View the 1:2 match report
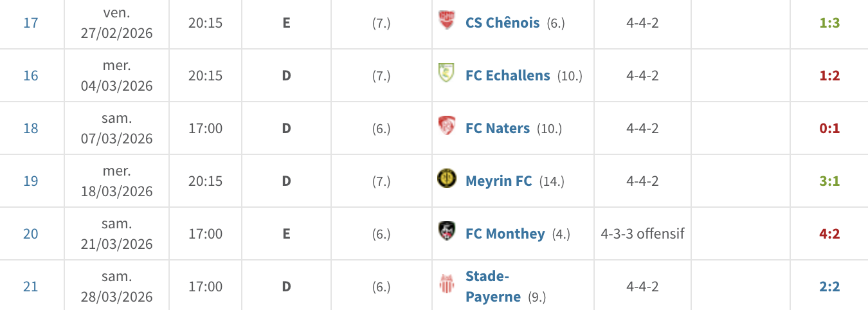 click(830, 75)
